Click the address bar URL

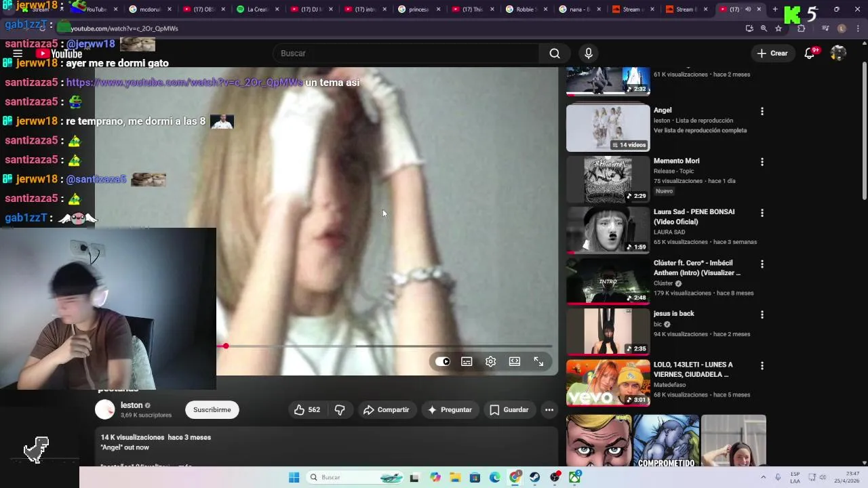pyautogui.click(x=124, y=28)
